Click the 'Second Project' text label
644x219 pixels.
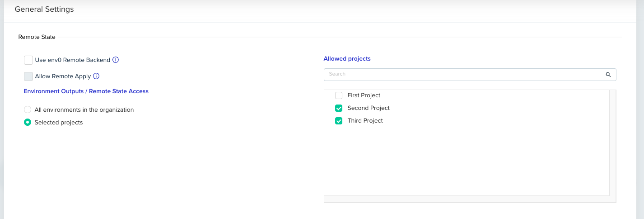click(x=368, y=108)
